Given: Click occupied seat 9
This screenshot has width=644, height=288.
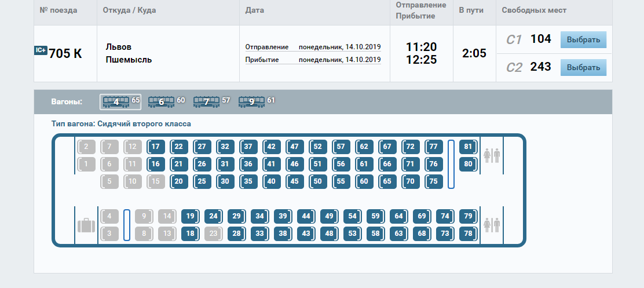Looking at the screenshot, I should tap(144, 216).
